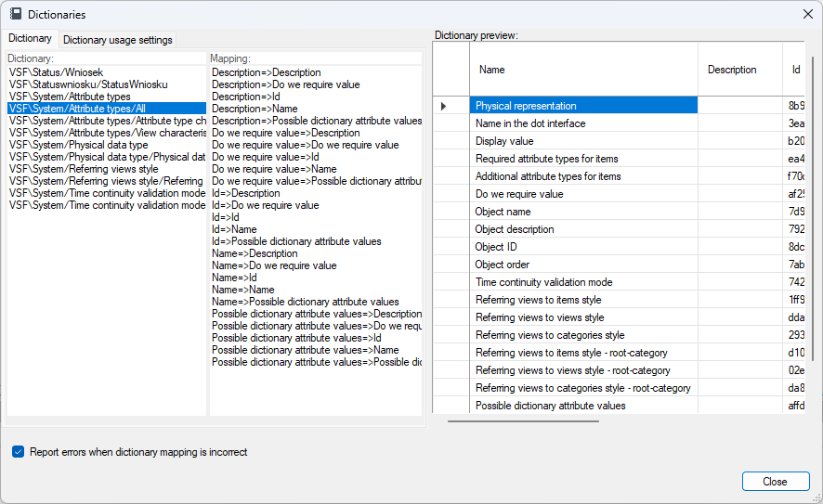The image size is (823, 504).
Task: Click the Dictionaries window book icon
Action: 16,14
